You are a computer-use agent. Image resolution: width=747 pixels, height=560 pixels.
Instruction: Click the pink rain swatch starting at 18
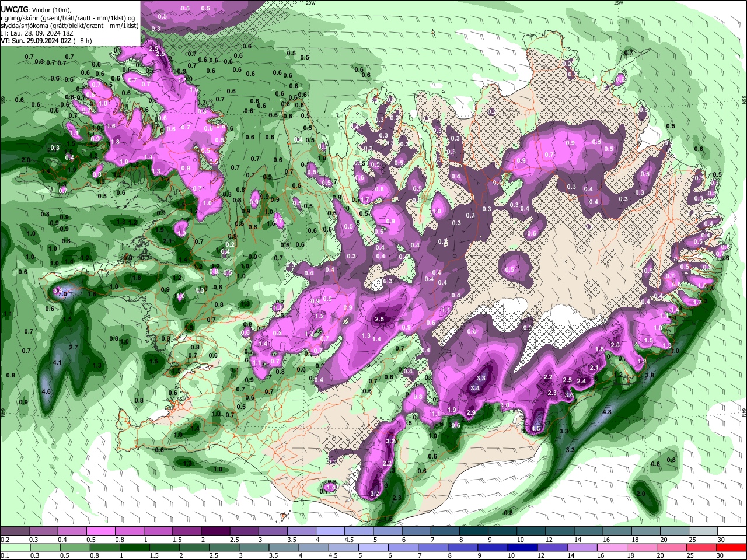pos(643,547)
